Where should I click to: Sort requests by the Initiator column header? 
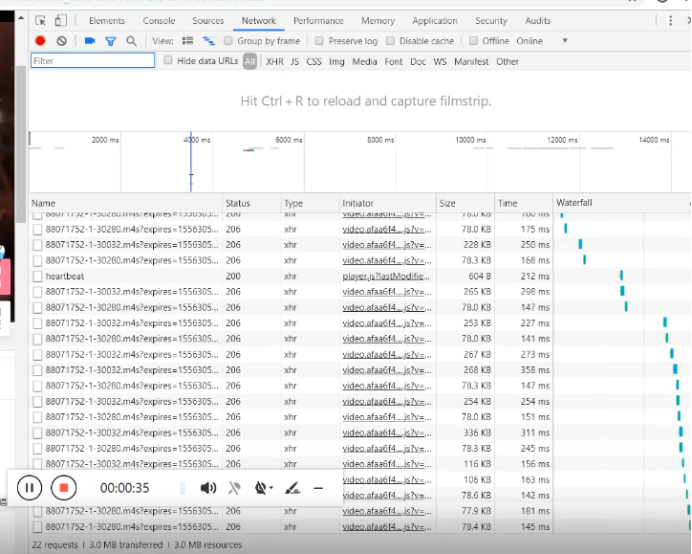[x=388, y=203]
